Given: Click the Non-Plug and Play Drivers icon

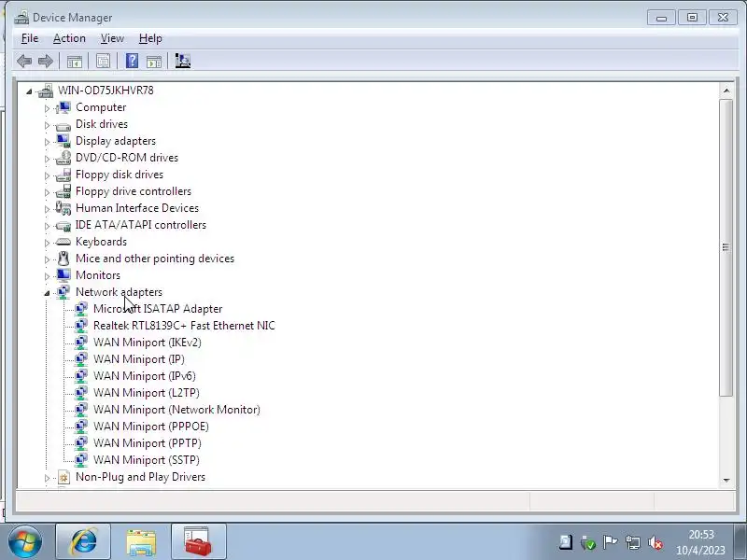Looking at the screenshot, I should pos(63,477).
